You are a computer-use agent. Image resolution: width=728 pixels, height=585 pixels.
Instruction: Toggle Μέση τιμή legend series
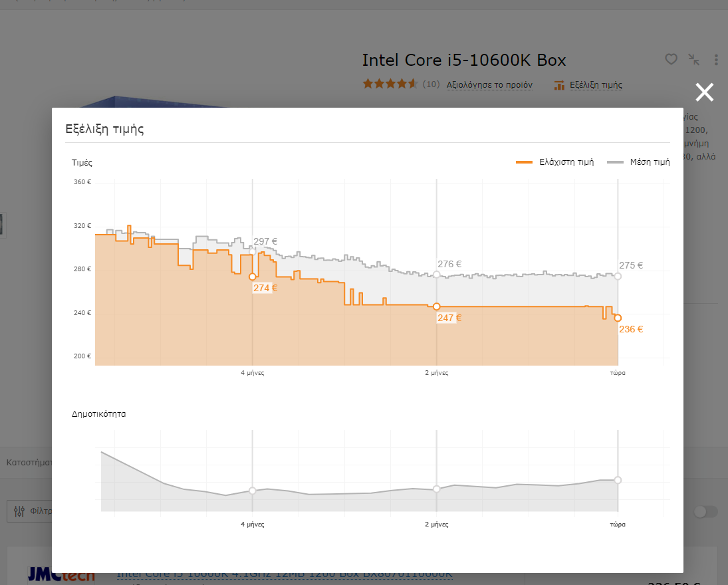click(638, 162)
